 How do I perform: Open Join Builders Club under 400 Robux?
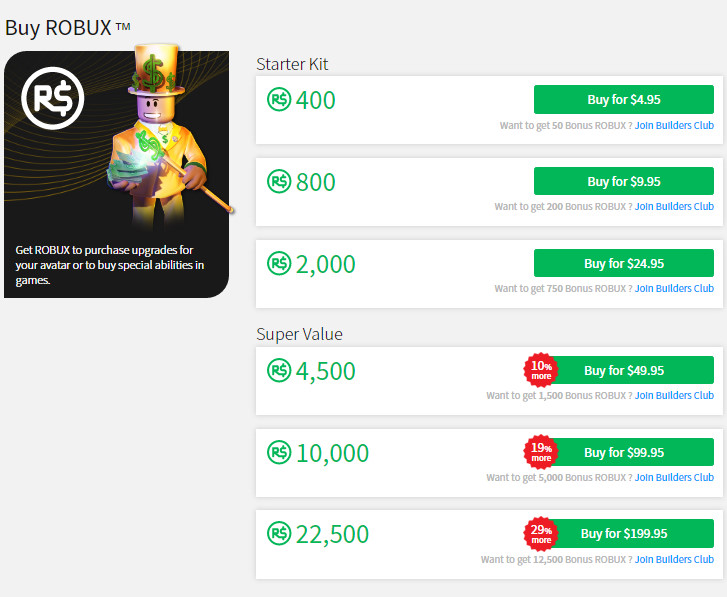[x=674, y=125]
